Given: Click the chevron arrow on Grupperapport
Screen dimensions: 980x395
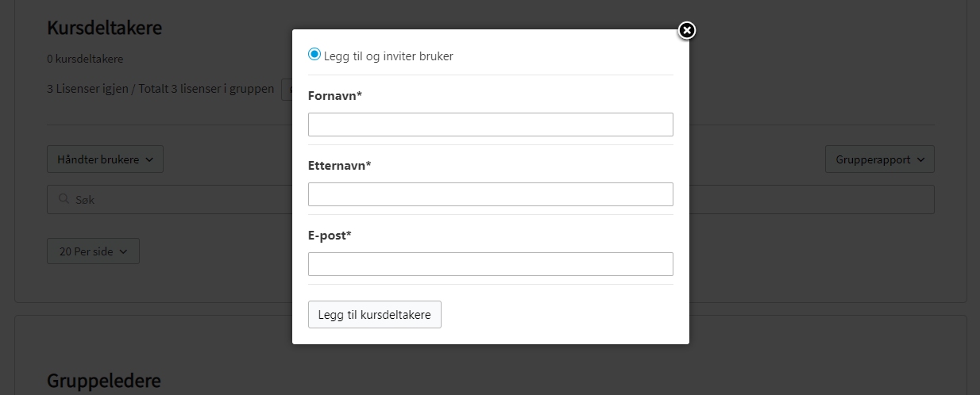Looking at the screenshot, I should point(920,159).
